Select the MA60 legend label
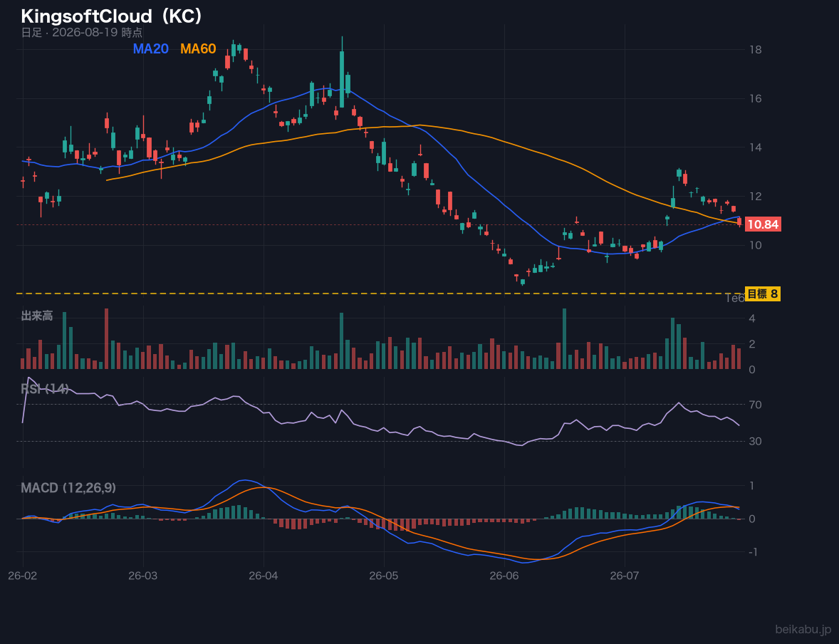839x644 pixels. pyautogui.click(x=198, y=48)
